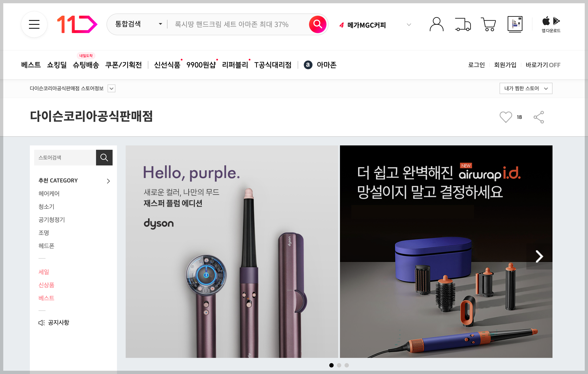Open the 베스트 top nav menu

click(x=31, y=65)
